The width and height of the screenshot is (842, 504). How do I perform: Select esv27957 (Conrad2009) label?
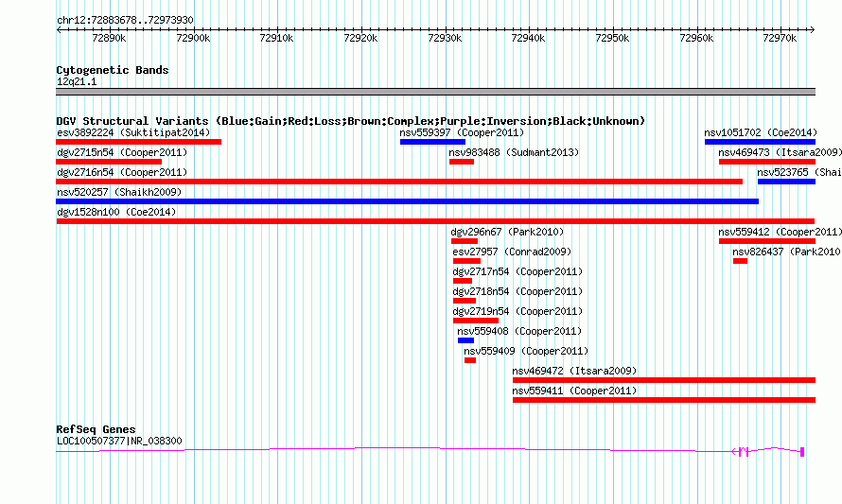point(512,252)
